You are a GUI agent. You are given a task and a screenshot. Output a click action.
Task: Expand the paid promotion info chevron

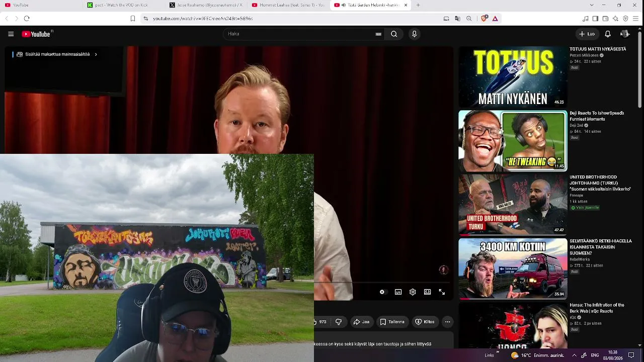pyautogui.click(x=96, y=54)
